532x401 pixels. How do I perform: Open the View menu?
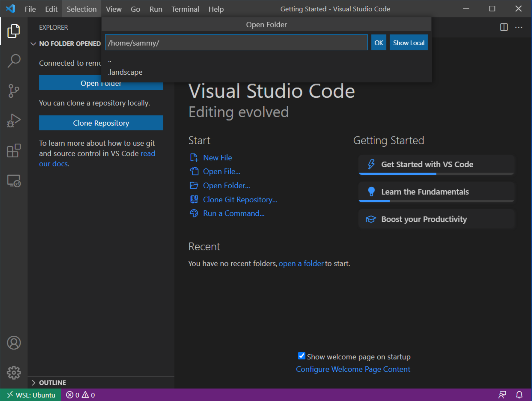click(113, 9)
